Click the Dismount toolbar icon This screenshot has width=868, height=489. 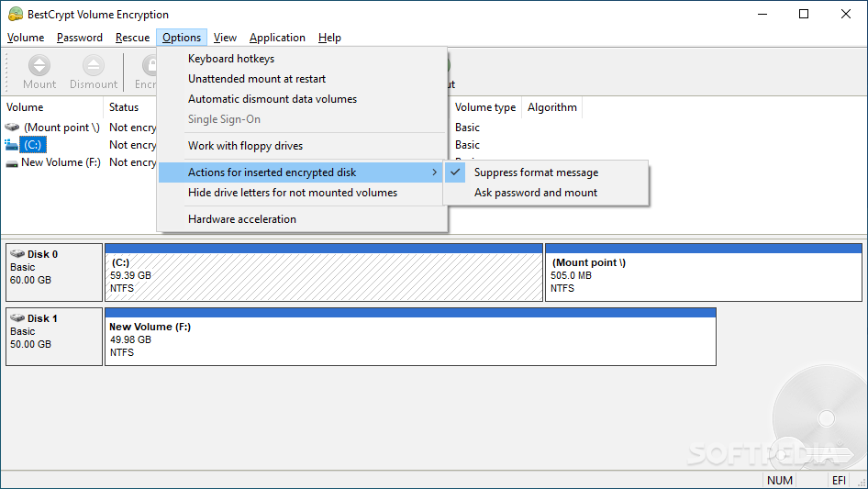click(94, 65)
